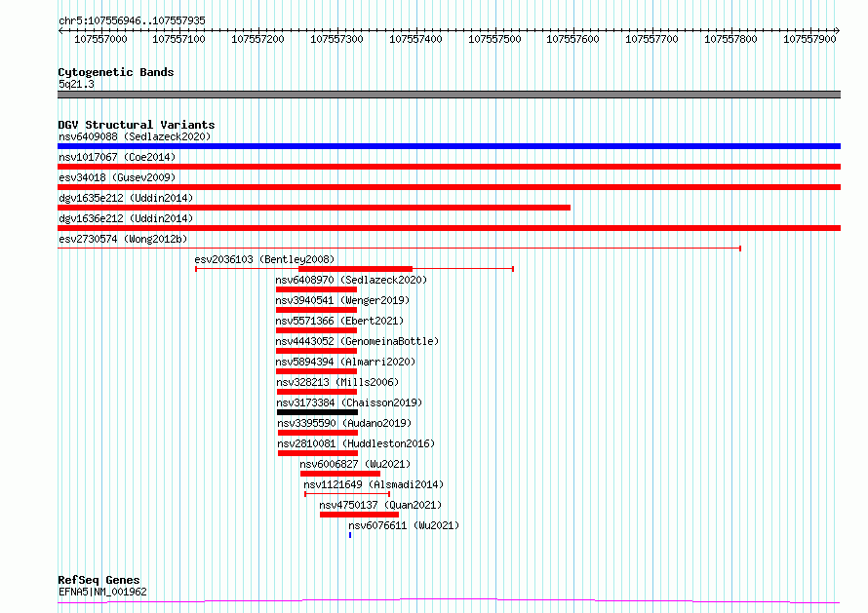
Task: Open nsv6408970 (Sedlazeck2020) label
Action: [x=351, y=280]
